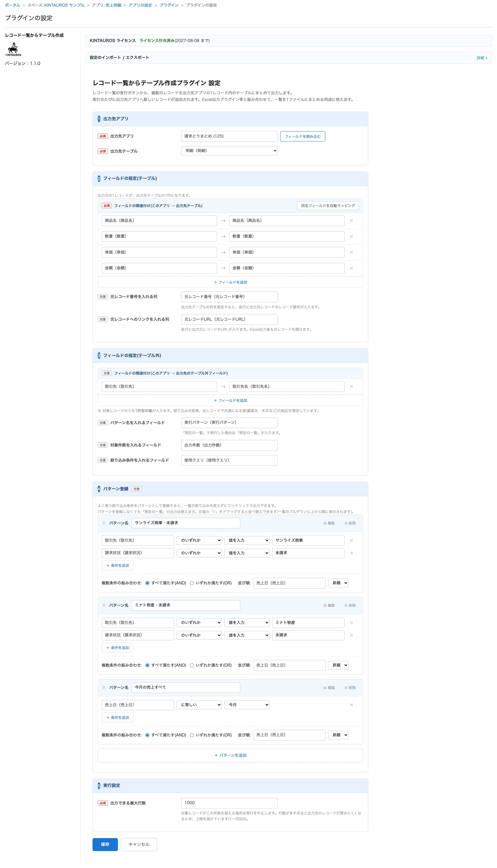The width and height of the screenshot is (497, 868).
Task: Expand the 詳細 import/export section
Action: tap(482, 58)
